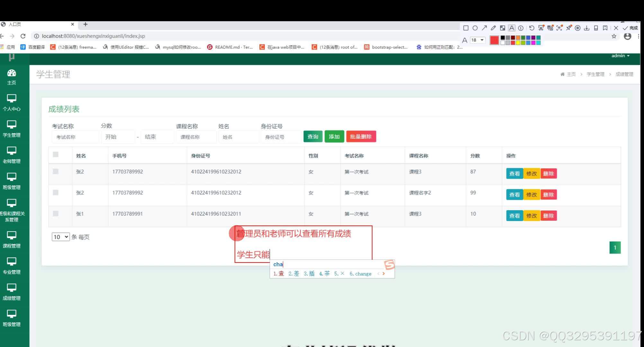Screen dimensions: 644x347
Task: Open the admin user dropdown
Action: click(x=620, y=56)
